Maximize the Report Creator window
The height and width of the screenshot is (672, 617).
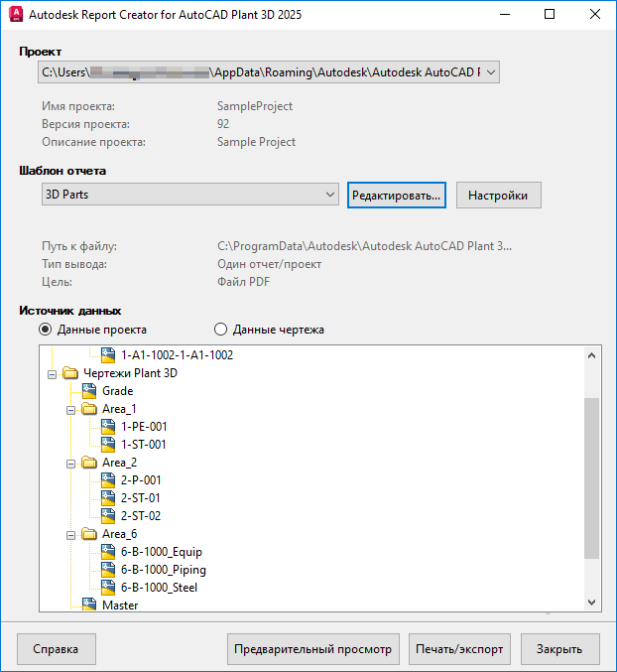point(550,14)
